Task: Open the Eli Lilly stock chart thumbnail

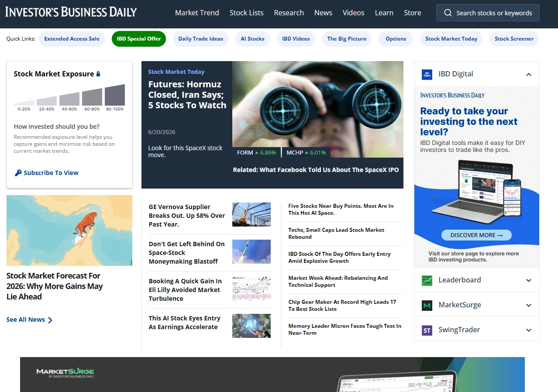Action: pos(251,289)
